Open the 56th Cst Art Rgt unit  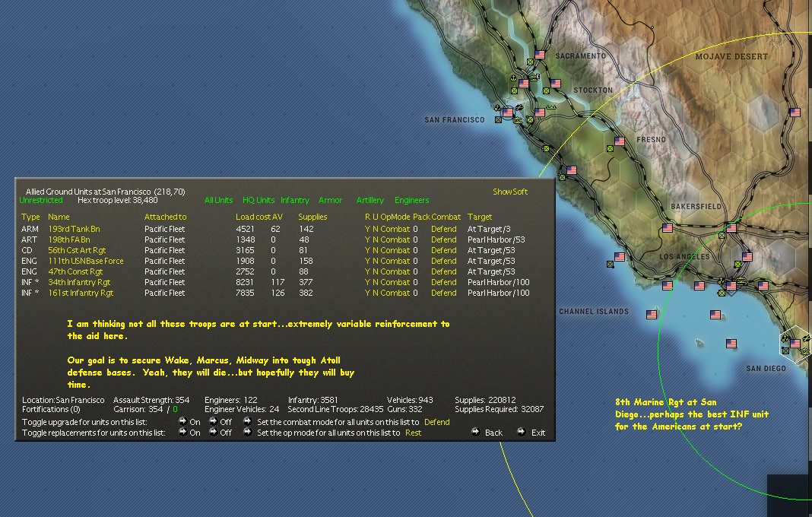click(77, 250)
